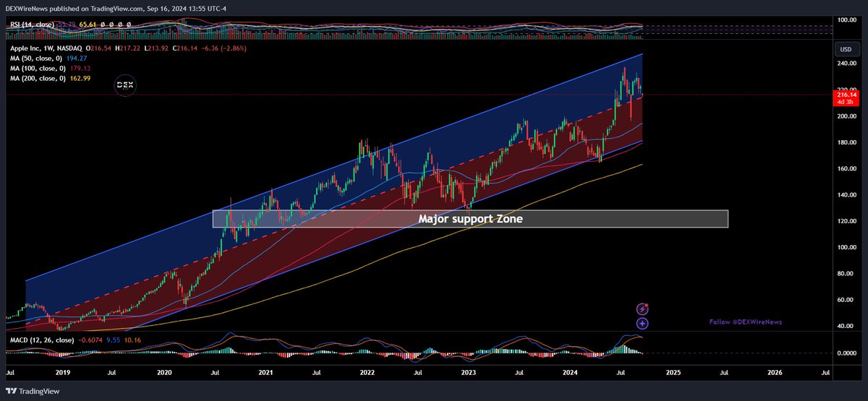
Task: Click the MA 50 value 194.27
Action: [x=76, y=57]
